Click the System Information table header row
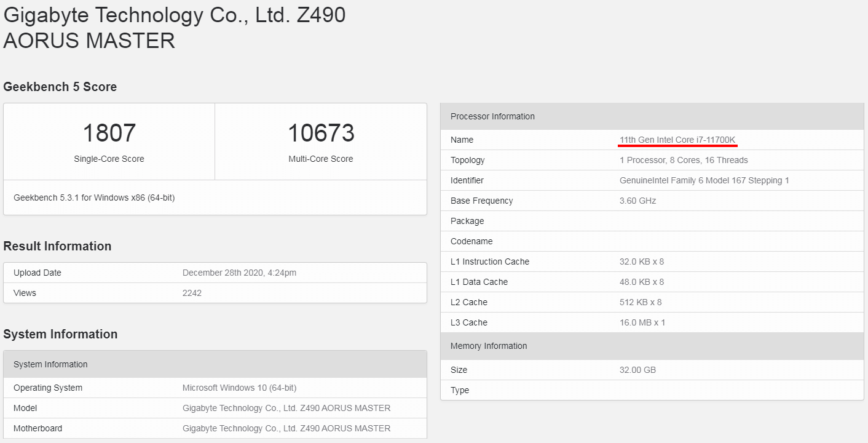 [x=215, y=364]
